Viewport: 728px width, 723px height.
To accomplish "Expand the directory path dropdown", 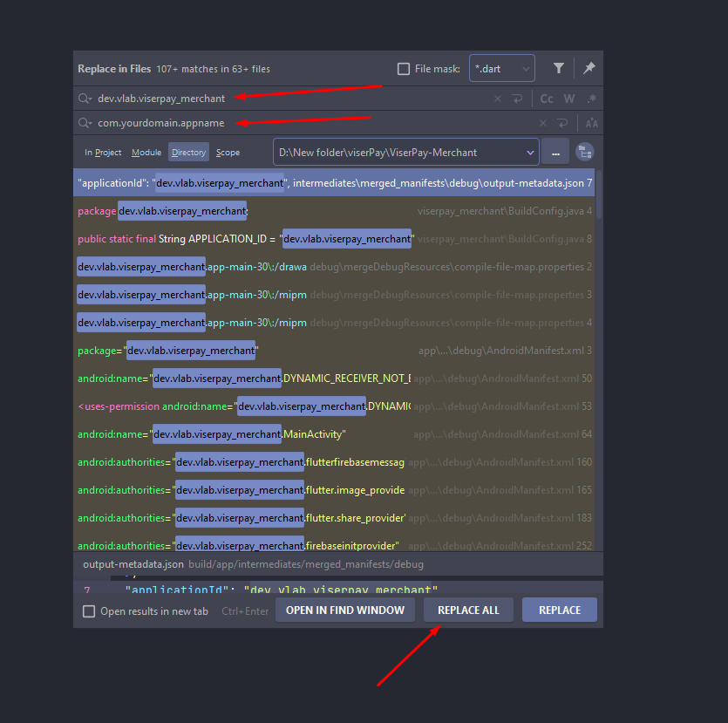I will coord(530,152).
